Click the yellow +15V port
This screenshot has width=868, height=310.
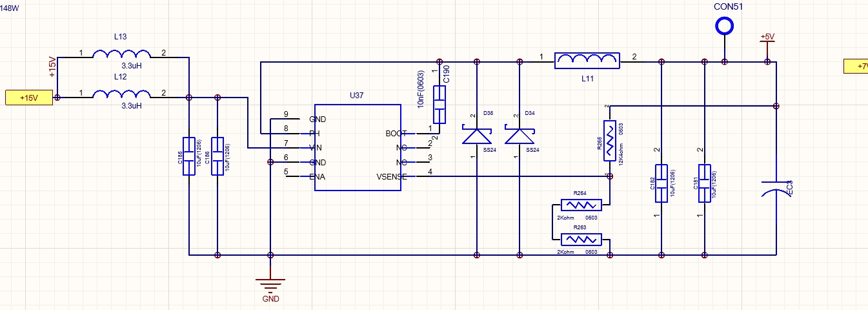pyautogui.click(x=28, y=98)
